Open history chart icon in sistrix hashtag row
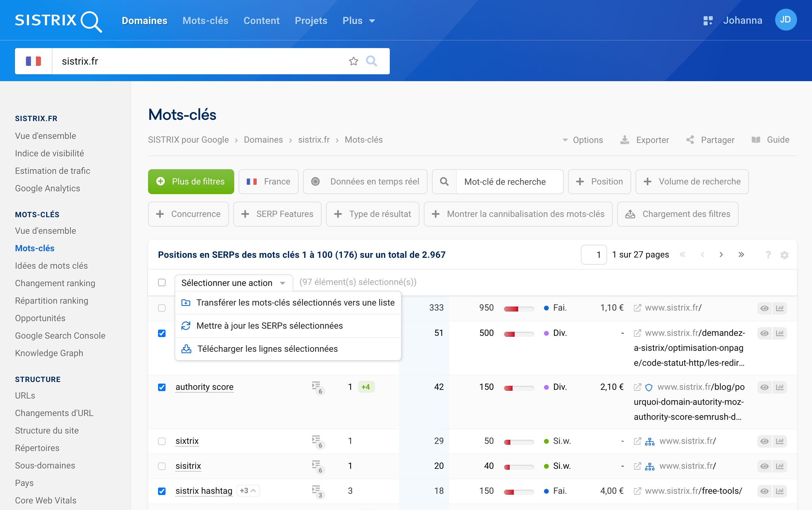The image size is (812, 510). pyautogui.click(x=780, y=491)
